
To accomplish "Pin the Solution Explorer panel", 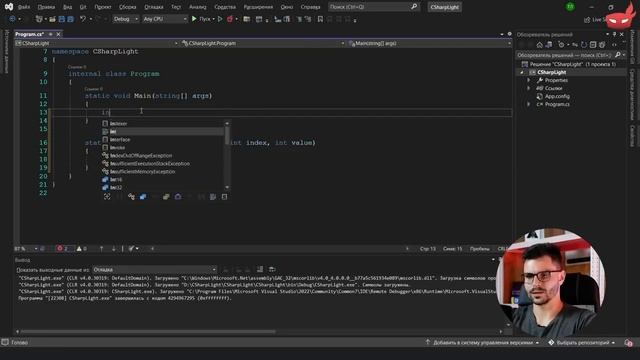I will pos(615,34).
